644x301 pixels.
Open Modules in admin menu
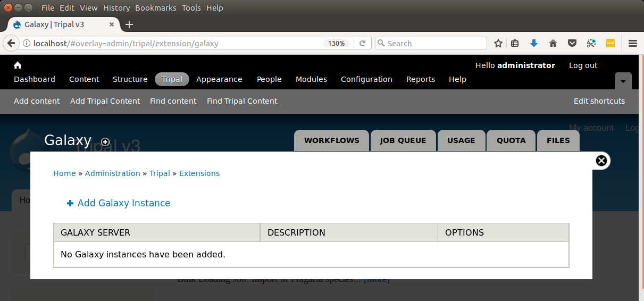click(x=312, y=79)
